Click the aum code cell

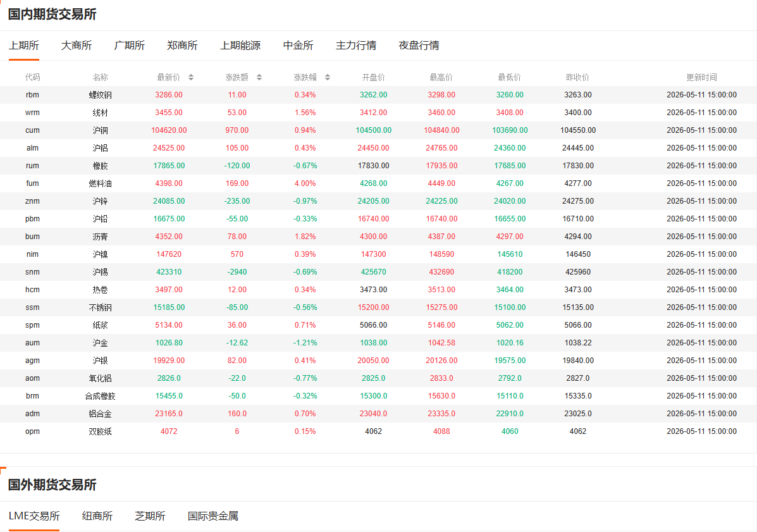pos(32,343)
